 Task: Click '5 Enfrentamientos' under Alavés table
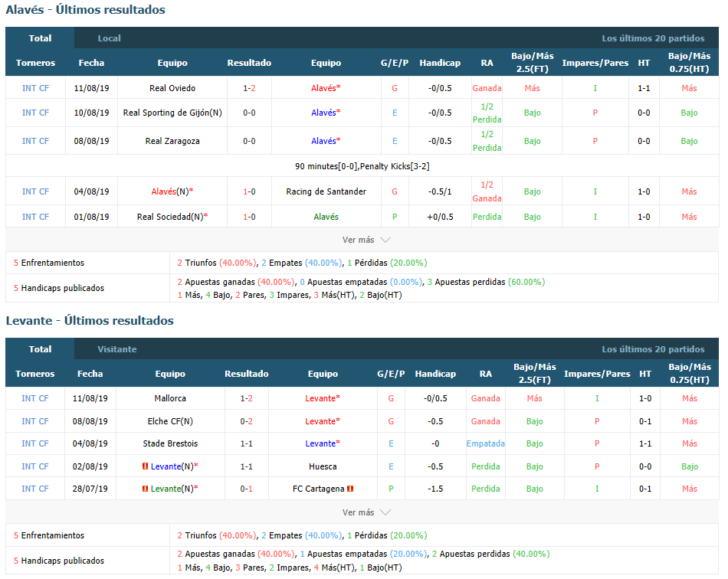click(49, 263)
